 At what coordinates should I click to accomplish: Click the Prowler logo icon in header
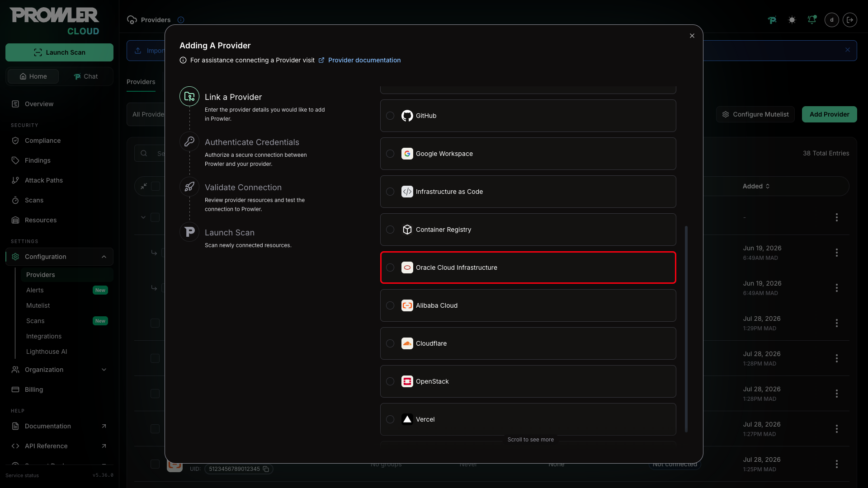(772, 20)
